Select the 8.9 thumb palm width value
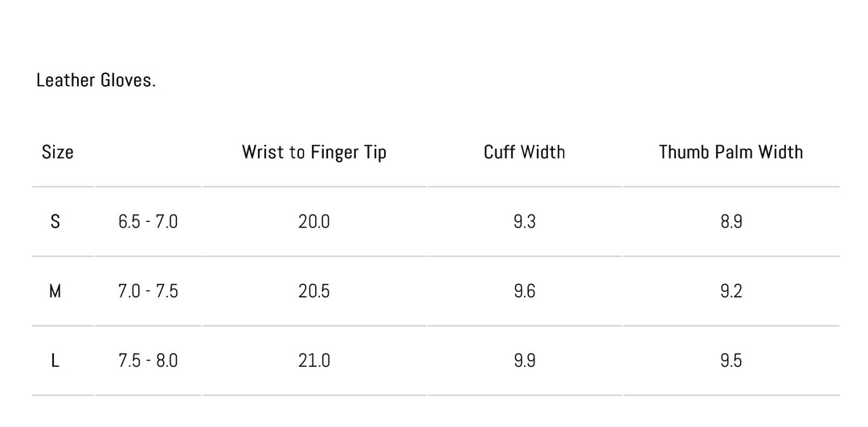Screen dimensions: 868x427 pyautogui.click(x=731, y=222)
